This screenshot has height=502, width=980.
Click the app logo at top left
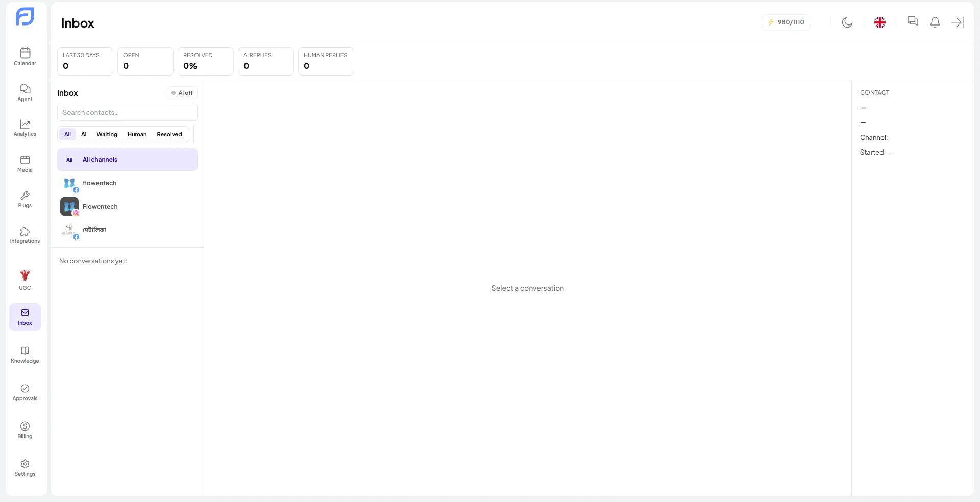pyautogui.click(x=25, y=17)
